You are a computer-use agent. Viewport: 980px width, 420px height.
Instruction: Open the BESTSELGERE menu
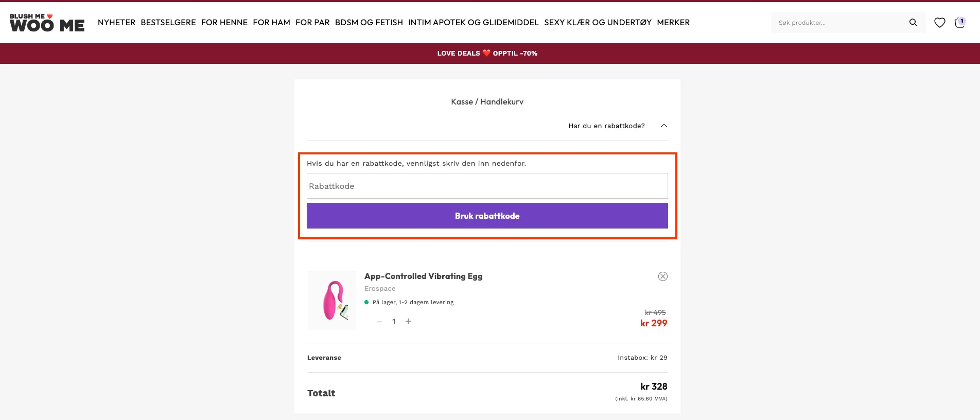pyautogui.click(x=168, y=23)
